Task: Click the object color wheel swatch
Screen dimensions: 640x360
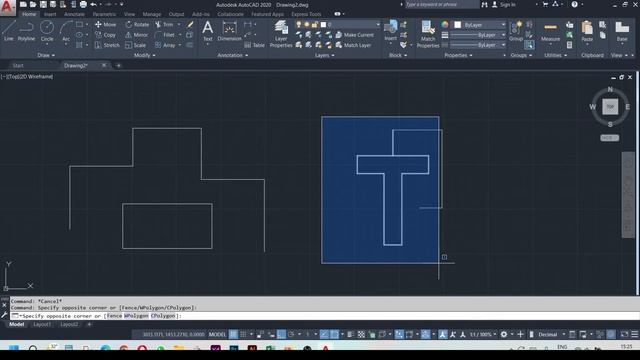Action: pos(444,25)
